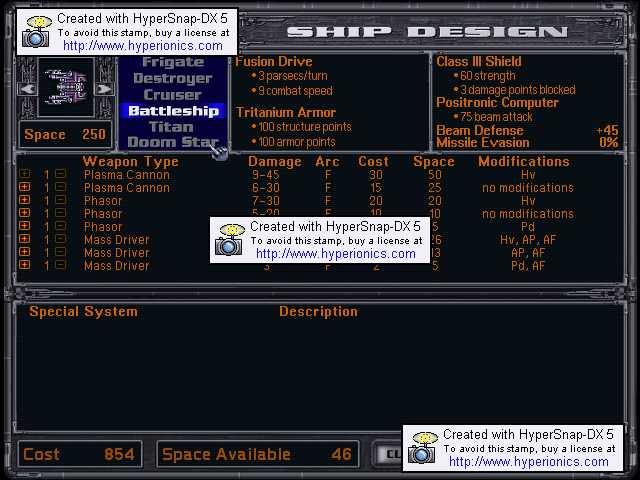Change the Tritanium Armor component

pos(286,112)
